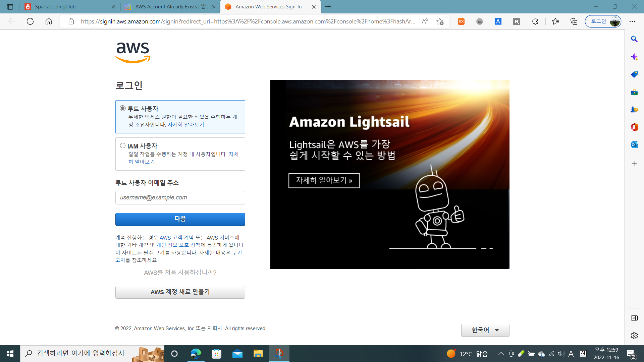Open the taskbar notification center
The width and height of the screenshot is (644, 362).
(631, 354)
